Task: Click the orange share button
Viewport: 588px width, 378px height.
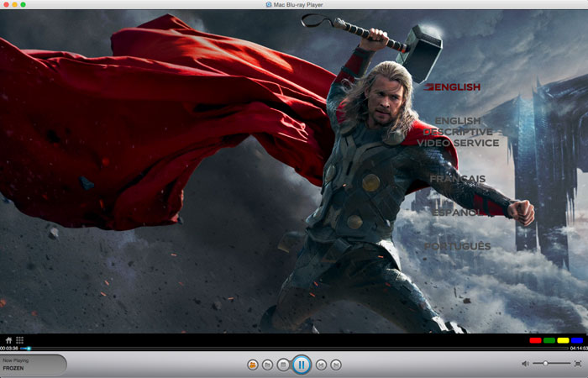Action: [x=253, y=365]
